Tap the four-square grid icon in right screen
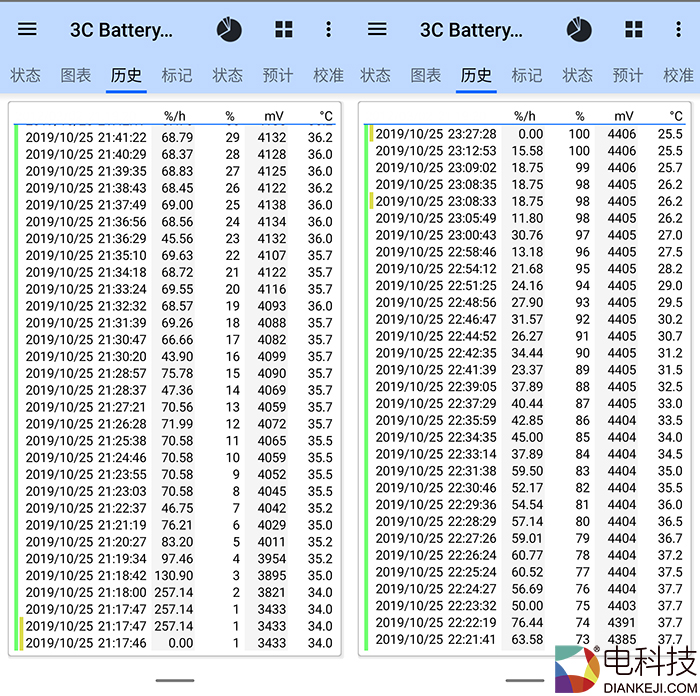This screenshot has width=700, height=696. 634,29
